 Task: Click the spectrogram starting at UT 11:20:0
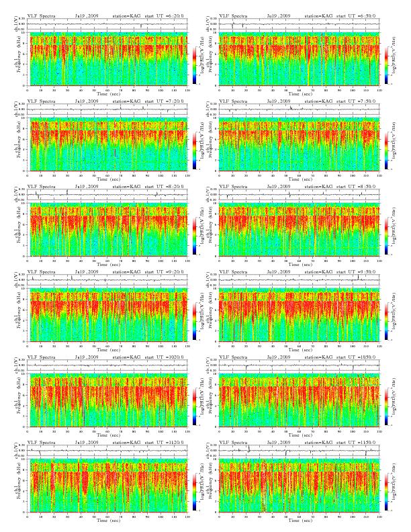(x=107, y=486)
